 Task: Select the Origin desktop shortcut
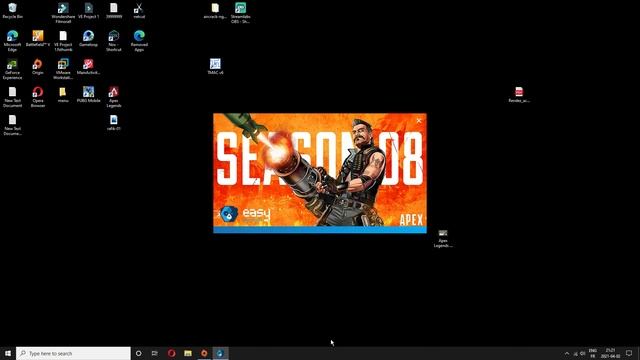[38, 67]
